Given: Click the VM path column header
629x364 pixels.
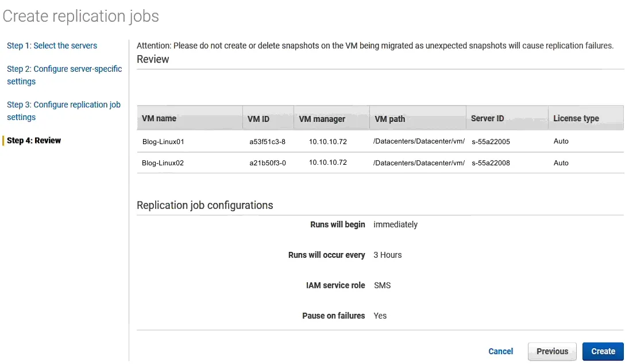Looking at the screenshot, I should tap(389, 119).
